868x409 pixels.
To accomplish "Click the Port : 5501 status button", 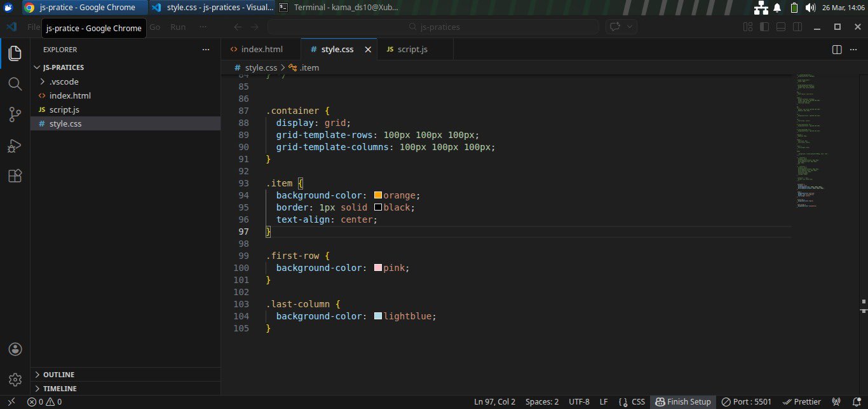I will click(x=746, y=402).
